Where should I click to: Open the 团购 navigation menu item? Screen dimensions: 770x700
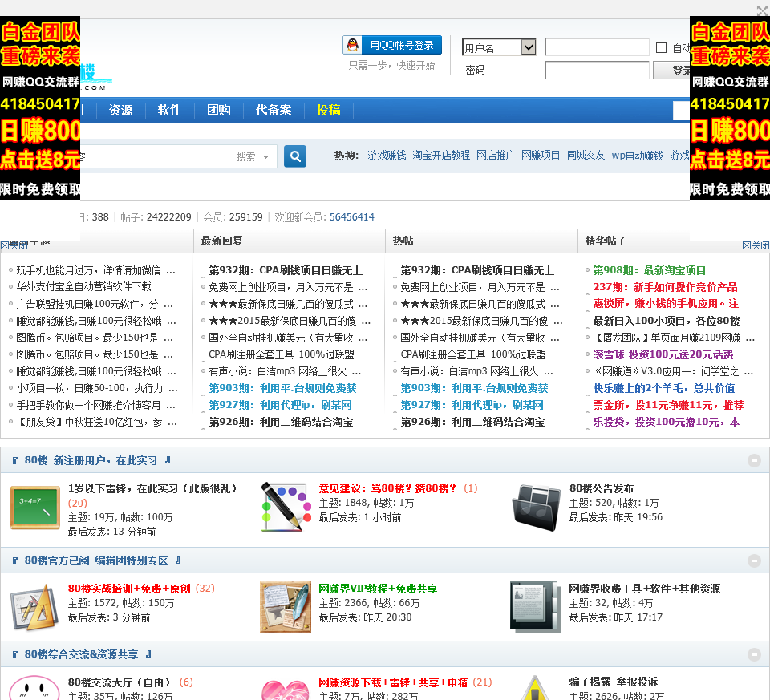tap(219, 110)
